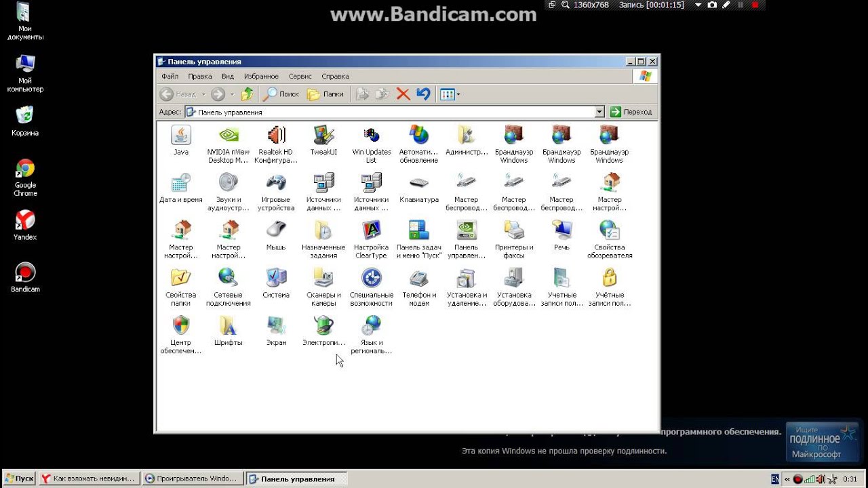Open Специальные возможности icon
Screen dimensions: 868x488
[371, 287]
